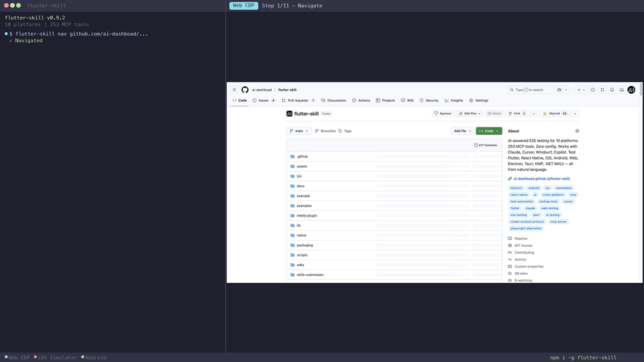Screen dimensions: 644x362
Task: Open the Projects tab
Action: pyautogui.click(x=385, y=101)
